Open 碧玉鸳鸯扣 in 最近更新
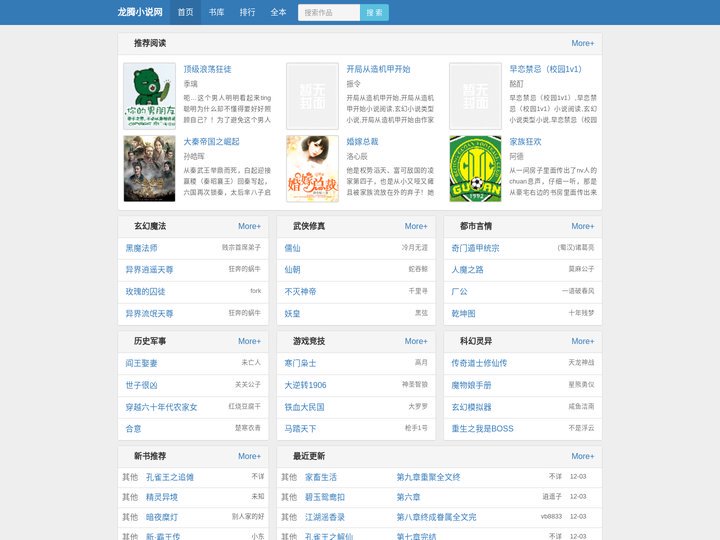The image size is (720, 540). tap(325, 497)
